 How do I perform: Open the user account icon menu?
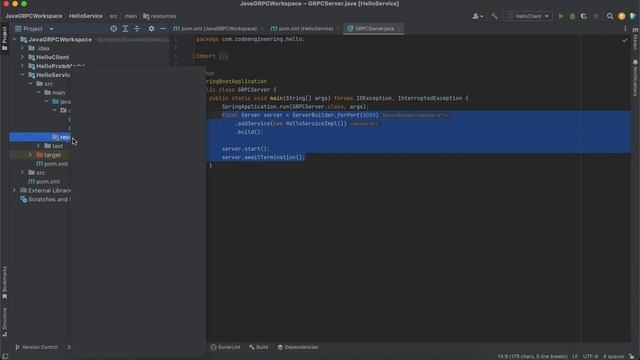tap(477, 16)
